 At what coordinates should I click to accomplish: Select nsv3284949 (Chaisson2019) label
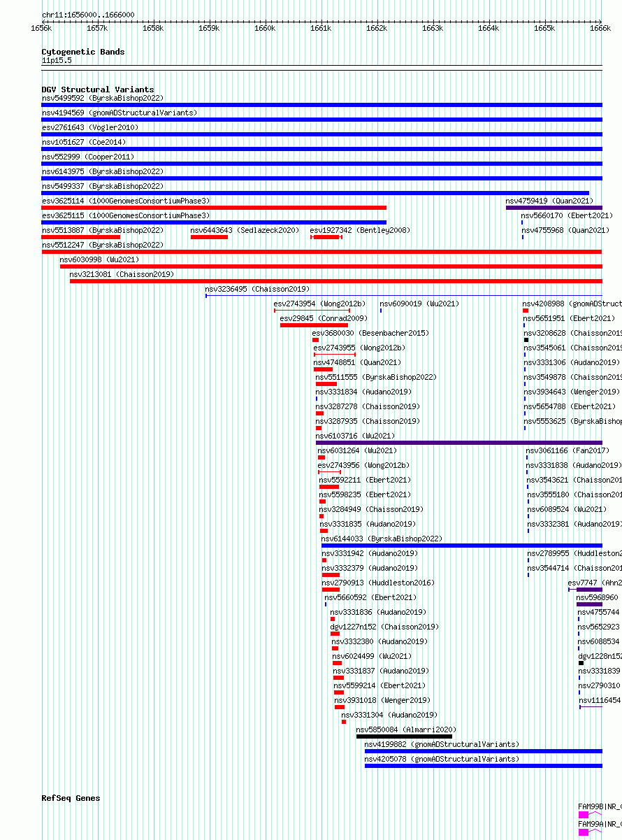pos(371,510)
